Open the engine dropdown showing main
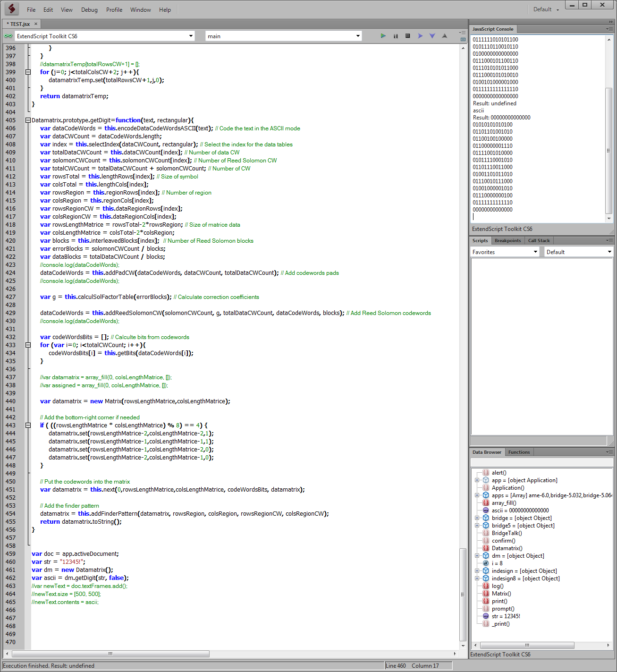This screenshot has width=617, height=672. 284,36
